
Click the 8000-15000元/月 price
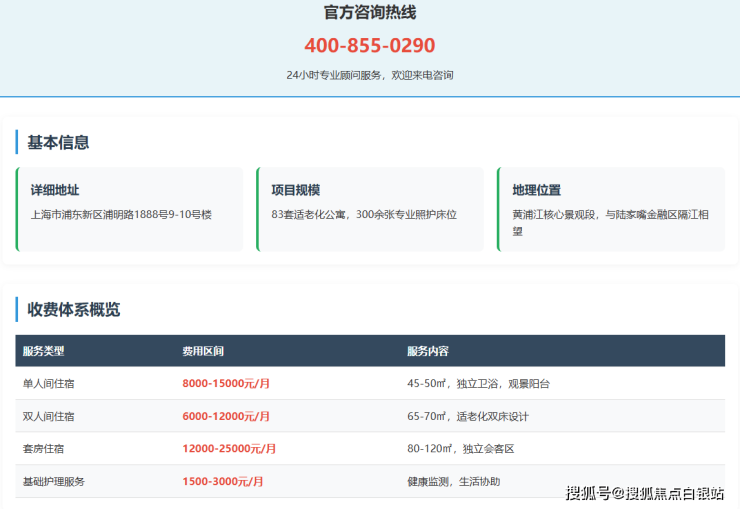(x=226, y=383)
